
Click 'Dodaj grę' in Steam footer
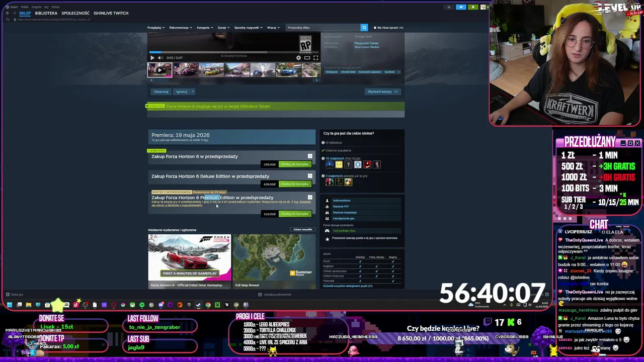(x=15, y=295)
